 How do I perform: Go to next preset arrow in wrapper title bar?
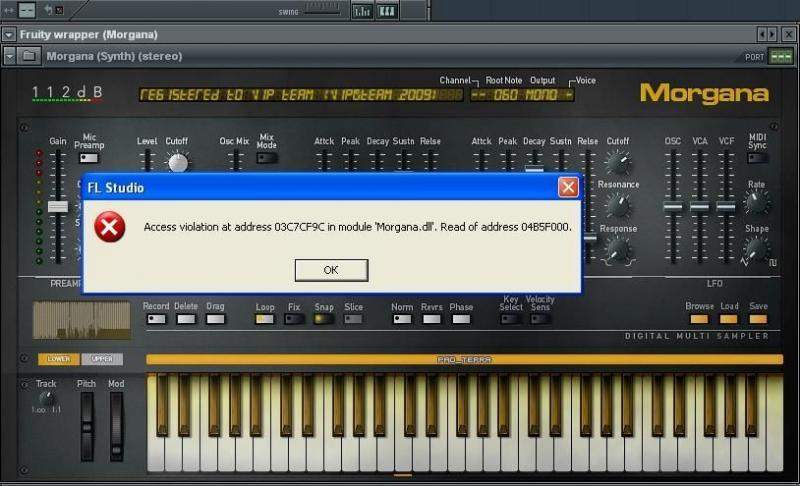[772, 35]
